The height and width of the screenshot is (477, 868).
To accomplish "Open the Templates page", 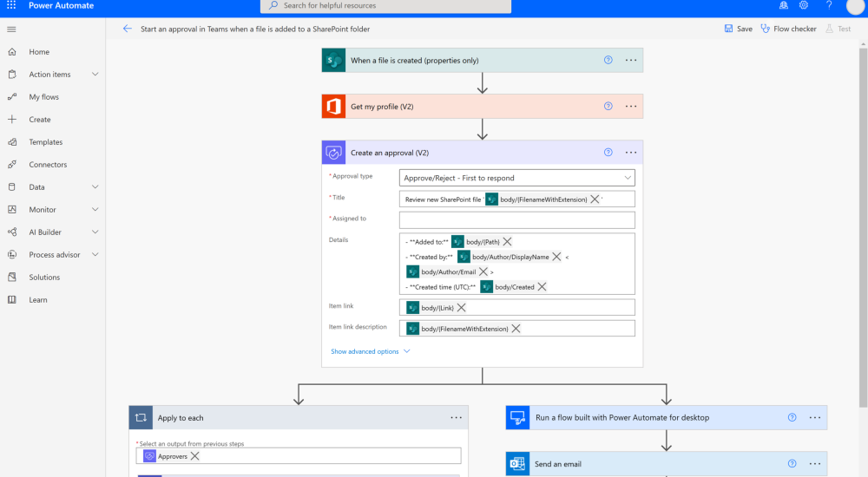I will click(x=45, y=142).
